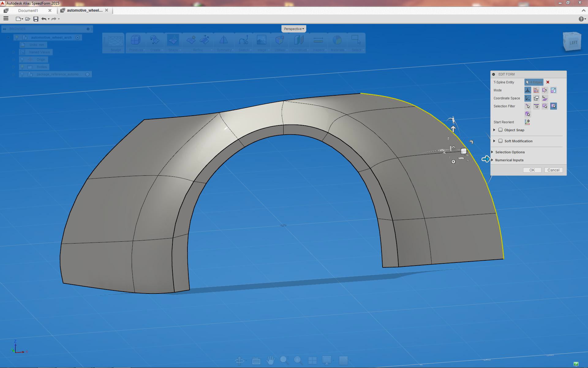Pick the Body selection filter icon
Viewport: 588px width, 368px height.
coord(527,114)
